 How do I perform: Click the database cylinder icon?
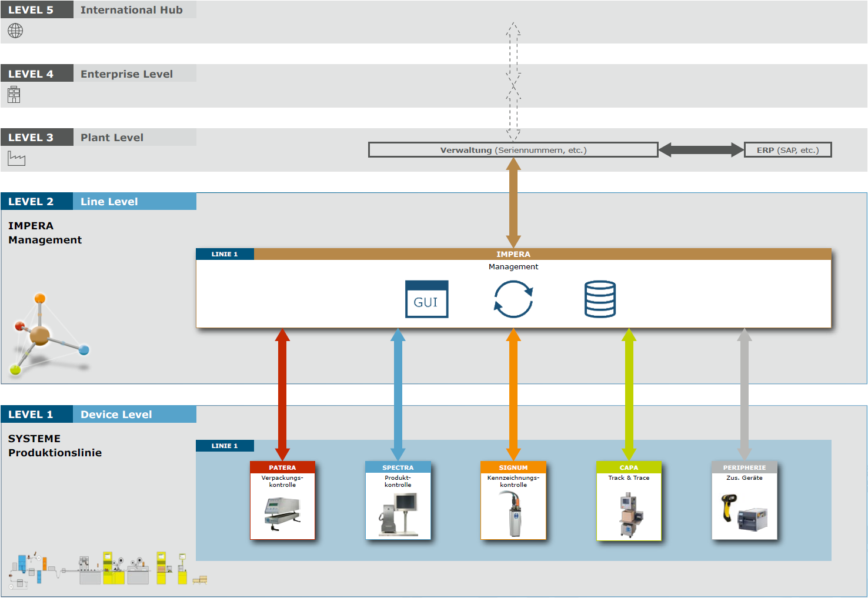(x=600, y=299)
